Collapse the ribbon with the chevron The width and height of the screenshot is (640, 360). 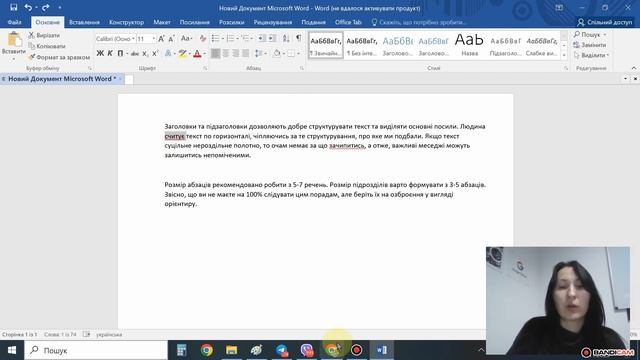(633, 68)
